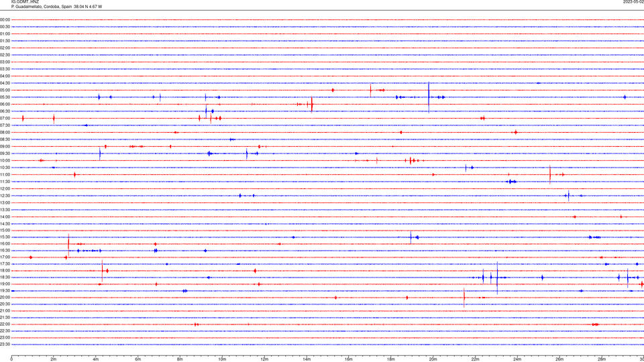This screenshot has height=362, width=644.
Task: Select the 21:00 trace time label
Action: pyautogui.click(x=5, y=310)
